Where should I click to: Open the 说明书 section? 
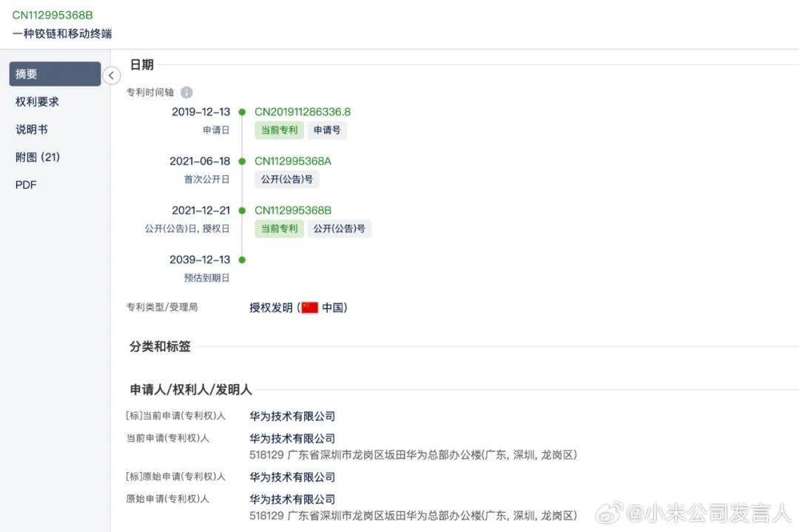click(32, 129)
